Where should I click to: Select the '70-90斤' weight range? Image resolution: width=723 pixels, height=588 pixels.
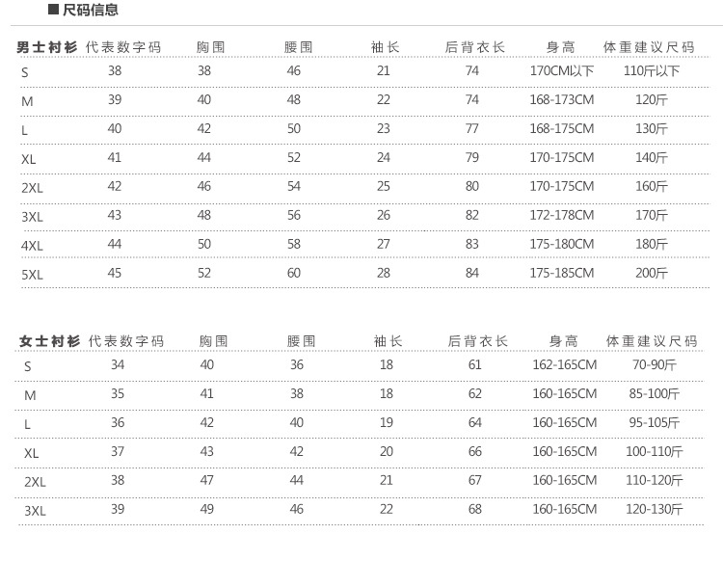point(655,365)
